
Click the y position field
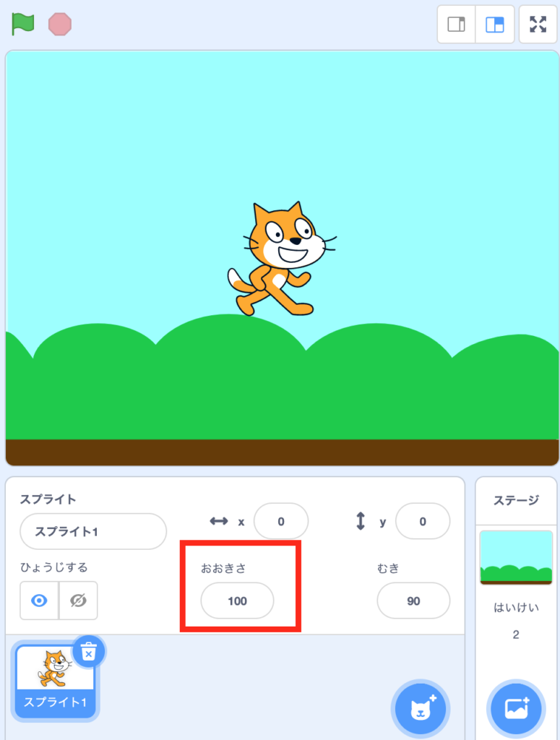pyautogui.click(x=423, y=521)
